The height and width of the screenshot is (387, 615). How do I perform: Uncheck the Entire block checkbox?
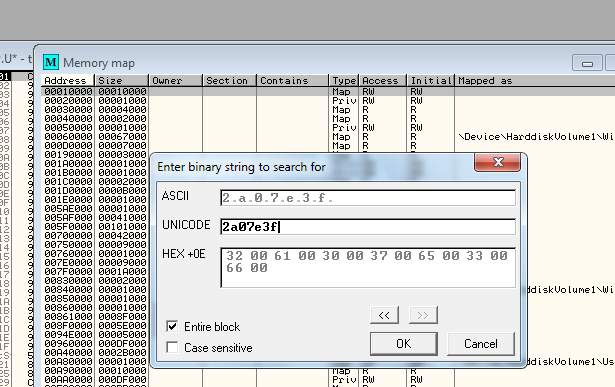click(x=172, y=326)
